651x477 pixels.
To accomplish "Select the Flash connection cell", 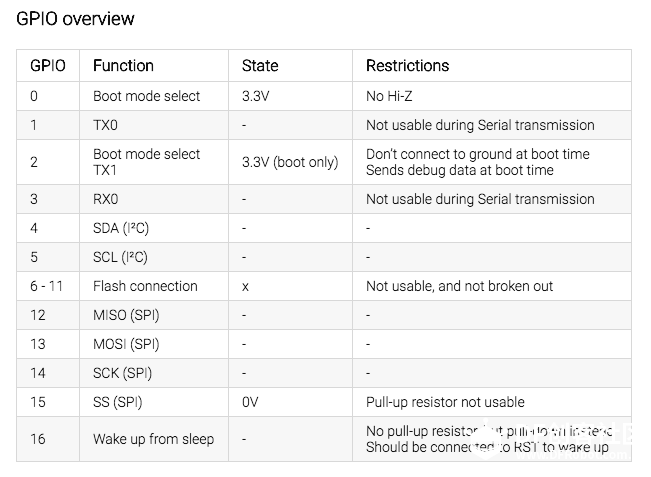I will [x=154, y=286].
